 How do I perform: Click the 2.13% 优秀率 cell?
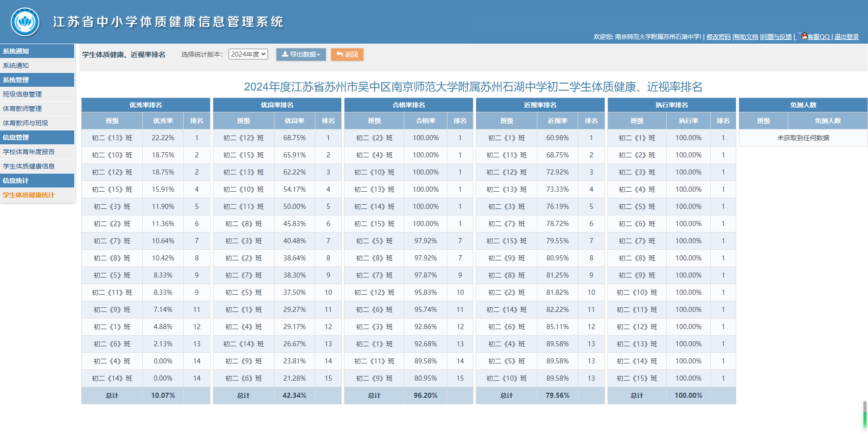[163, 344]
